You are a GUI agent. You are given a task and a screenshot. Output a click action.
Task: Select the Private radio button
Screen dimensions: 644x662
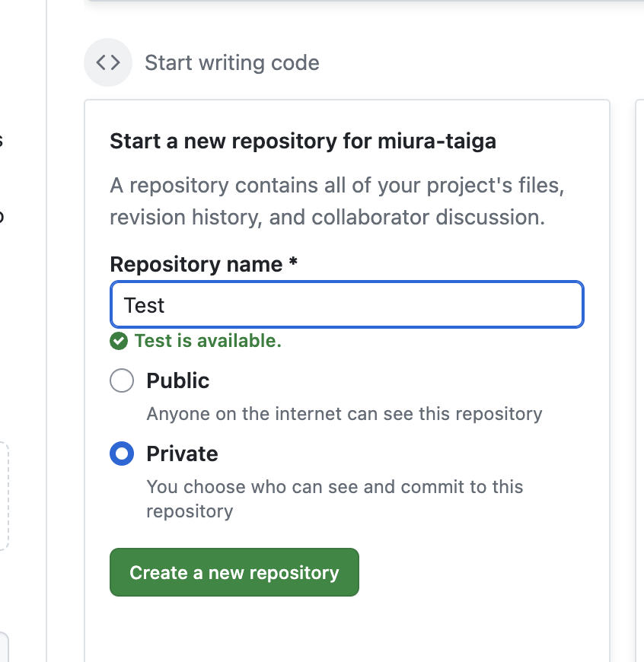coord(122,454)
